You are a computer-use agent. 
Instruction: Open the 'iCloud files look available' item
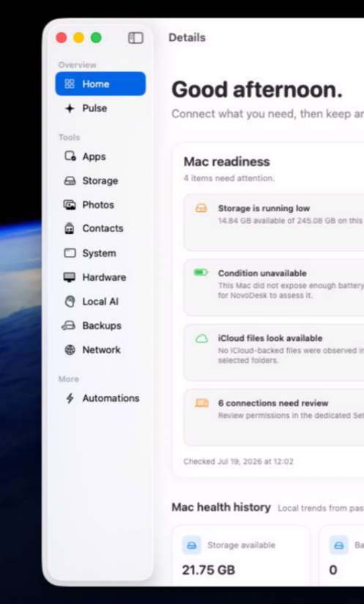(274, 353)
